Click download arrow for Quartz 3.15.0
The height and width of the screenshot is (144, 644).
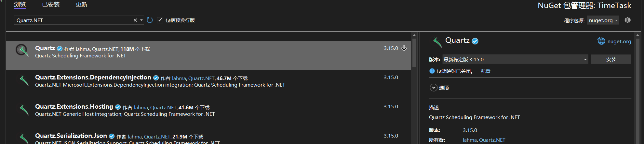pyautogui.click(x=404, y=48)
